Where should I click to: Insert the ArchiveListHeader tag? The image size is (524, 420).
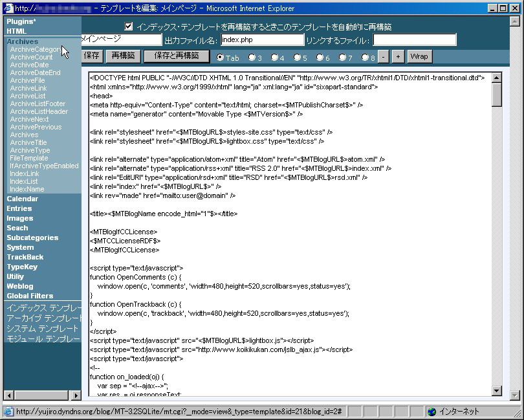click(x=39, y=111)
